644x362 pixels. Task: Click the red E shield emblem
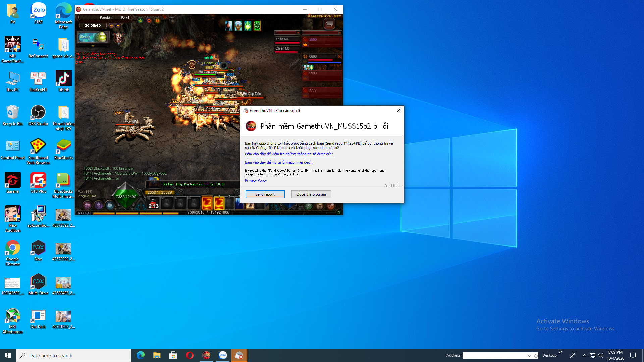coord(118,39)
